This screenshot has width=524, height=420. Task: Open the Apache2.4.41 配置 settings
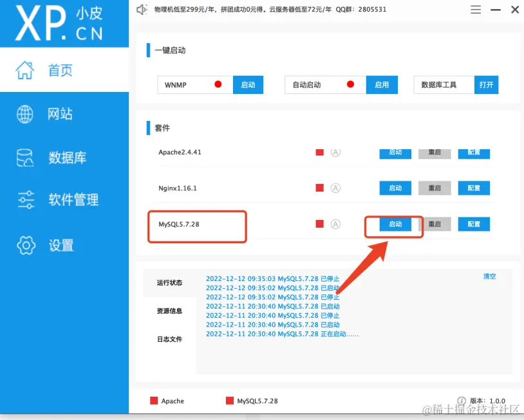[474, 154]
